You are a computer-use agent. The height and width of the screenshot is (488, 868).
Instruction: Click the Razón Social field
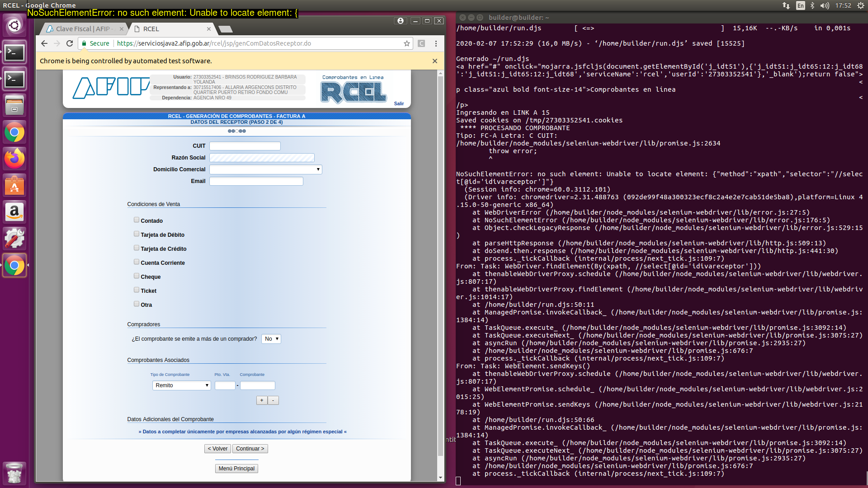click(262, 158)
